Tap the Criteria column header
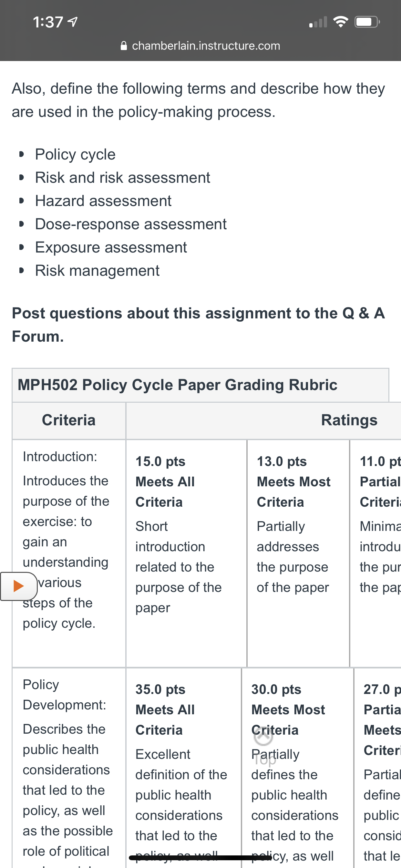 pos(69,420)
